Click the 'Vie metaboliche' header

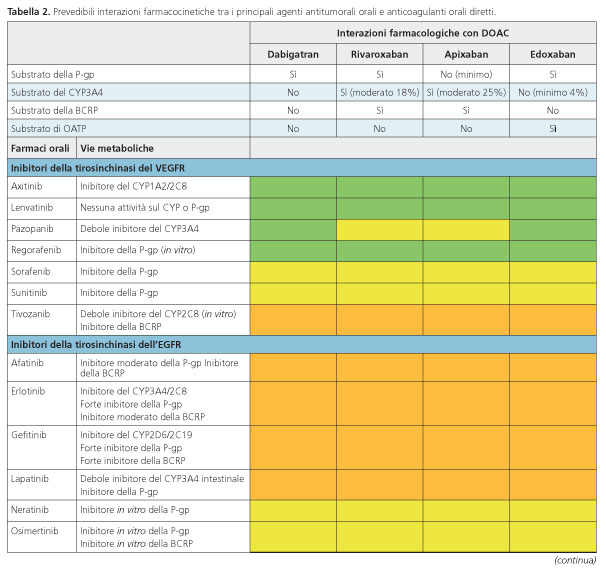(x=117, y=148)
